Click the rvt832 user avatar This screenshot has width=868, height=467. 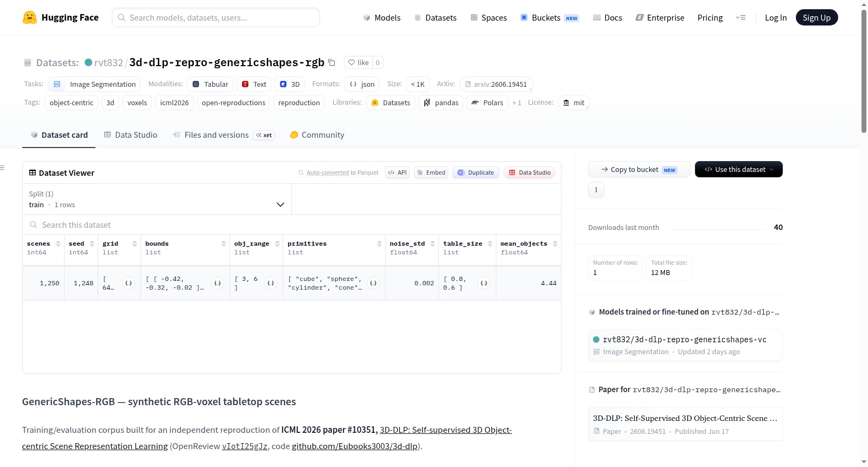pos(88,62)
